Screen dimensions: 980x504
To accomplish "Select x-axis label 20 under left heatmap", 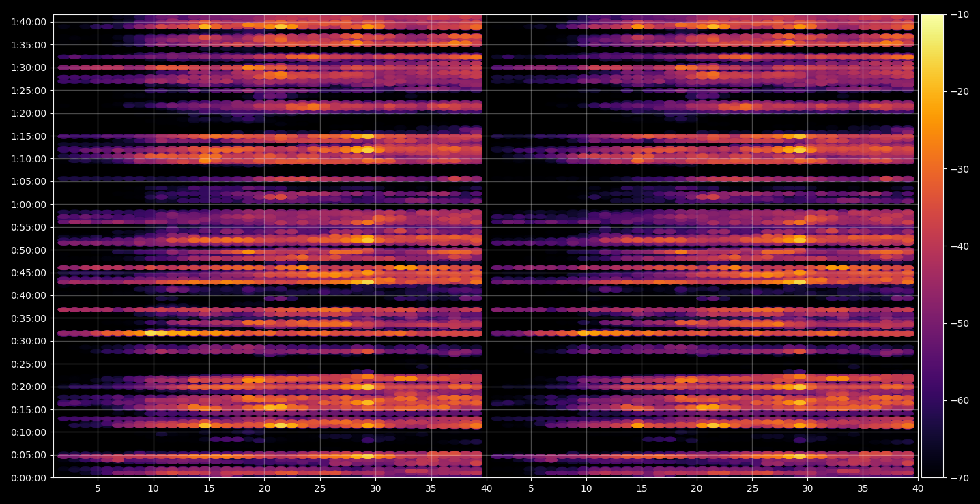I will [264, 488].
